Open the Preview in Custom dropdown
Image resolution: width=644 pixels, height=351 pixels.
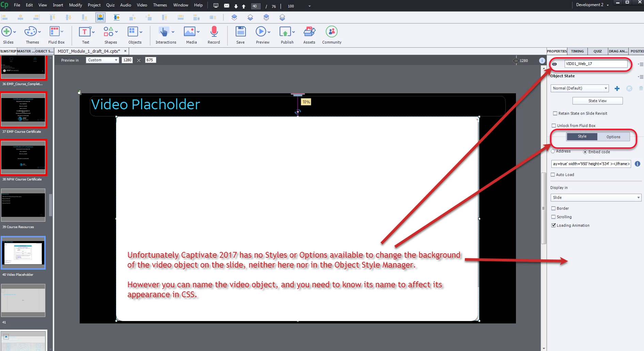[x=102, y=60]
